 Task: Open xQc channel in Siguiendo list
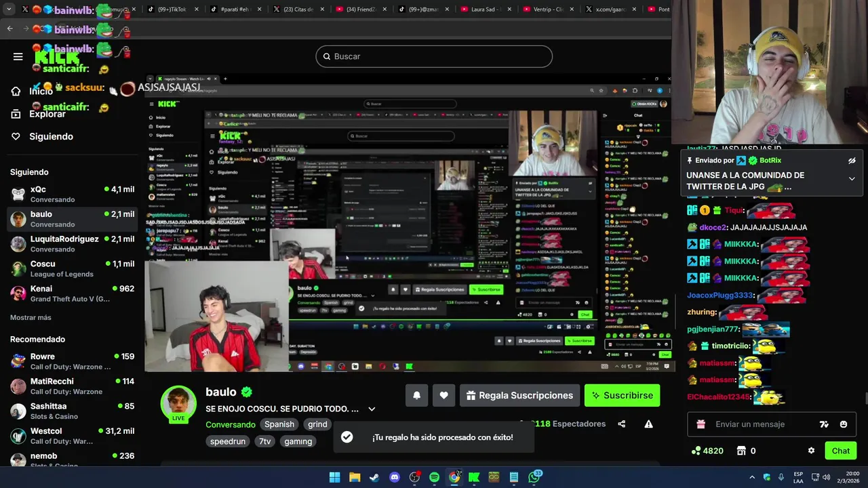(x=73, y=194)
